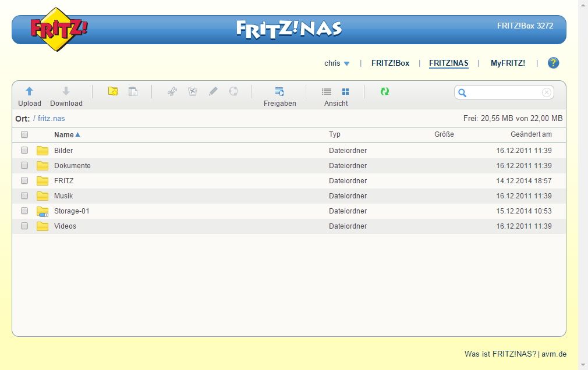The width and height of the screenshot is (588, 370).
Task: Sort by the Name column header
Action: click(67, 134)
